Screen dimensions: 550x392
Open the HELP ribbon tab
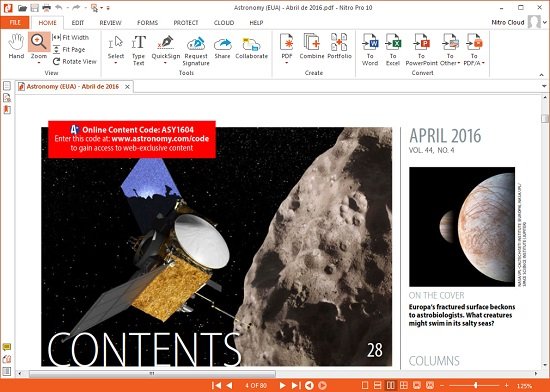click(256, 23)
